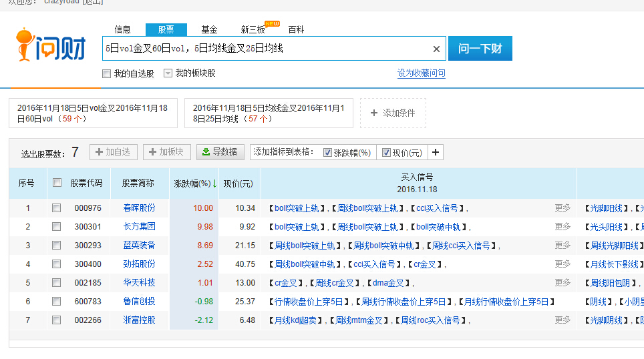Toggle the select-all checkbox in table header
Screen dimensions: 644x359
[x=57, y=183]
